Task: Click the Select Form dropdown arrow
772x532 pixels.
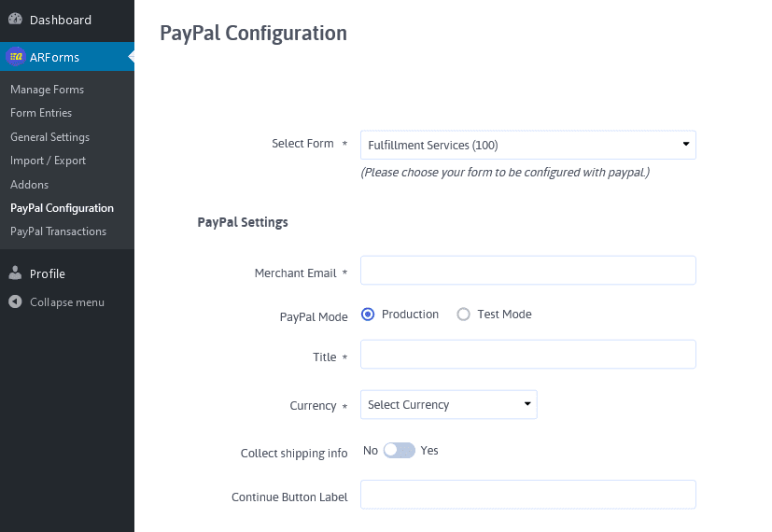Action: tap(686, 144)
